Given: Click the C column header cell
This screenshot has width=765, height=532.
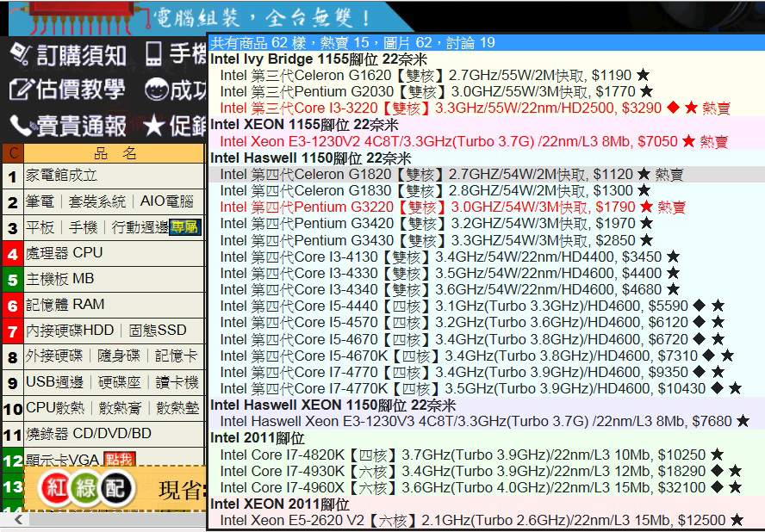Looking at the screenshot, I should (13, 153).
